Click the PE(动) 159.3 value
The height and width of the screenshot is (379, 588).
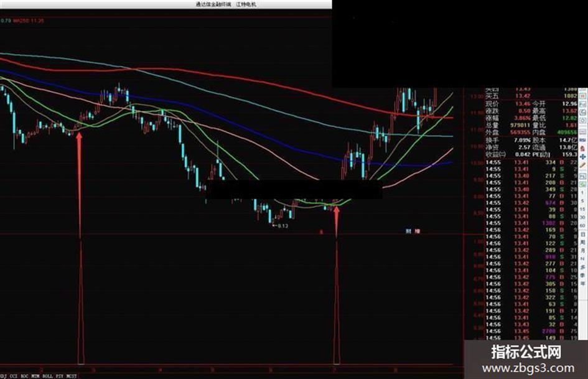tap(569, 154)
